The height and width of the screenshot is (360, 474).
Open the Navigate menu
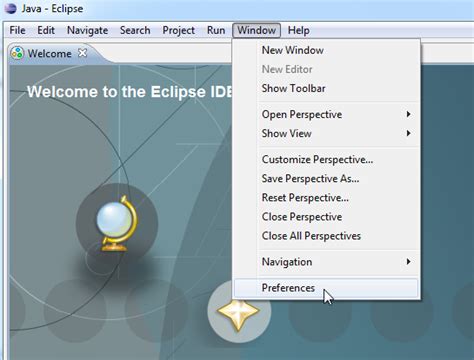coord(87,30)
